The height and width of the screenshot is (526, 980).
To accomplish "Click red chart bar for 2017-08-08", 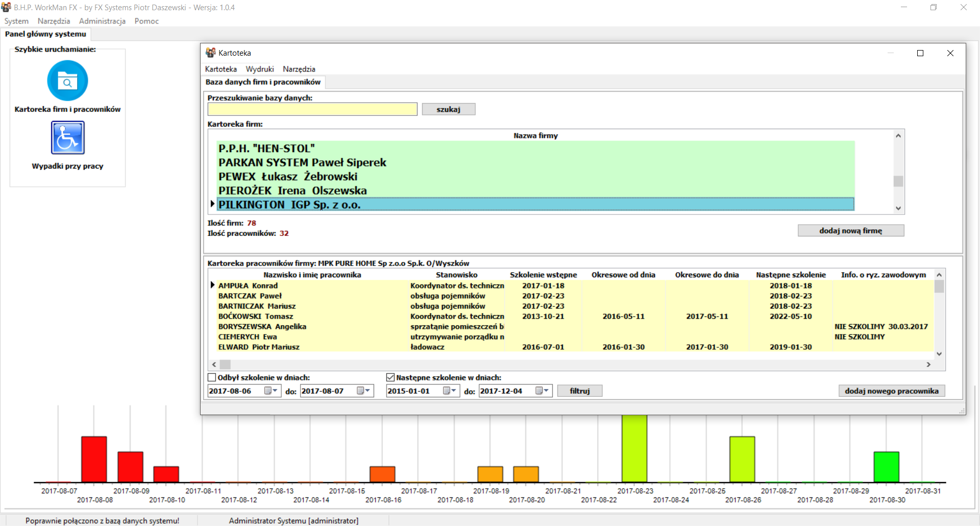I will 94,459.
